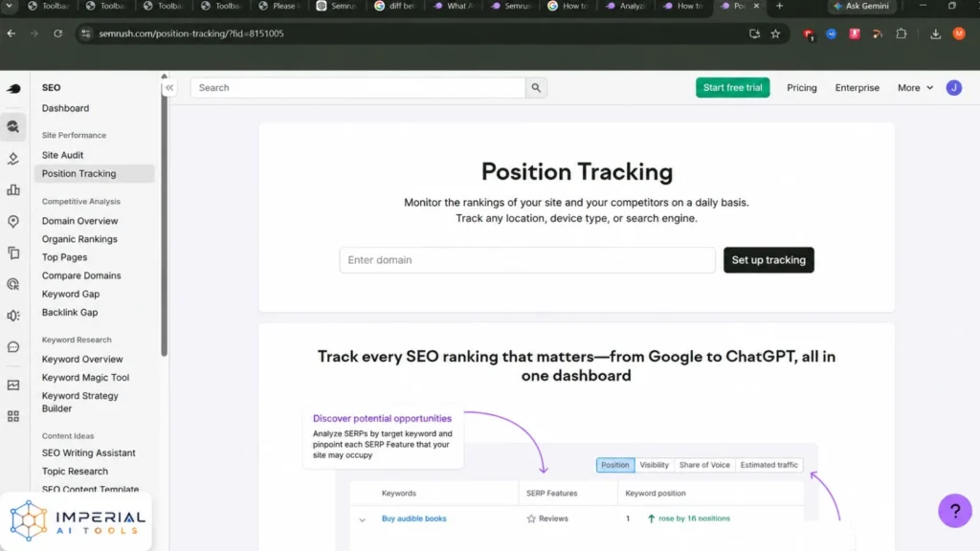980x551 pixels.
Task: Click the Start free trial button
Action: 732,88
